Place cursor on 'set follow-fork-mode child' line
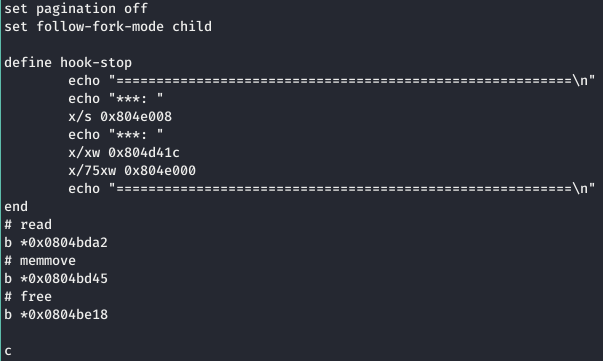The image size is (603, 361). (108, 27)
